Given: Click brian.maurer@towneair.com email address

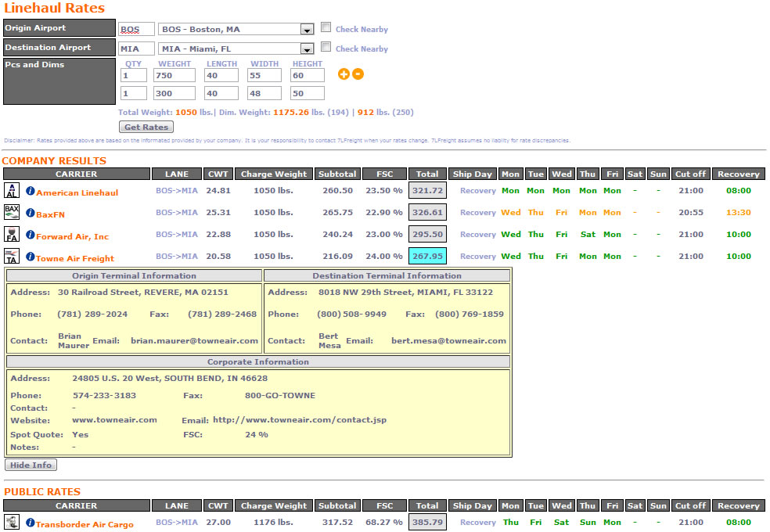Looking at the screenshot, I should tap(195, 340).
